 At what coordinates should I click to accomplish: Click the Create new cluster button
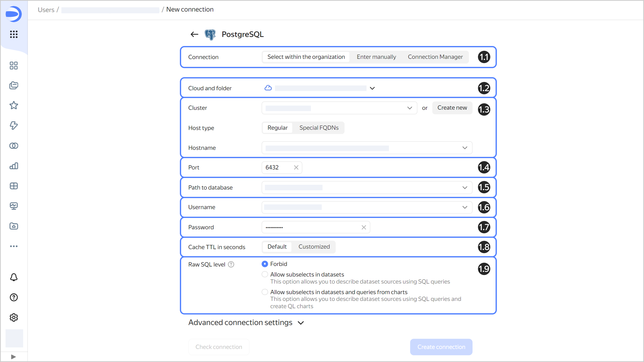pos(452,108)
